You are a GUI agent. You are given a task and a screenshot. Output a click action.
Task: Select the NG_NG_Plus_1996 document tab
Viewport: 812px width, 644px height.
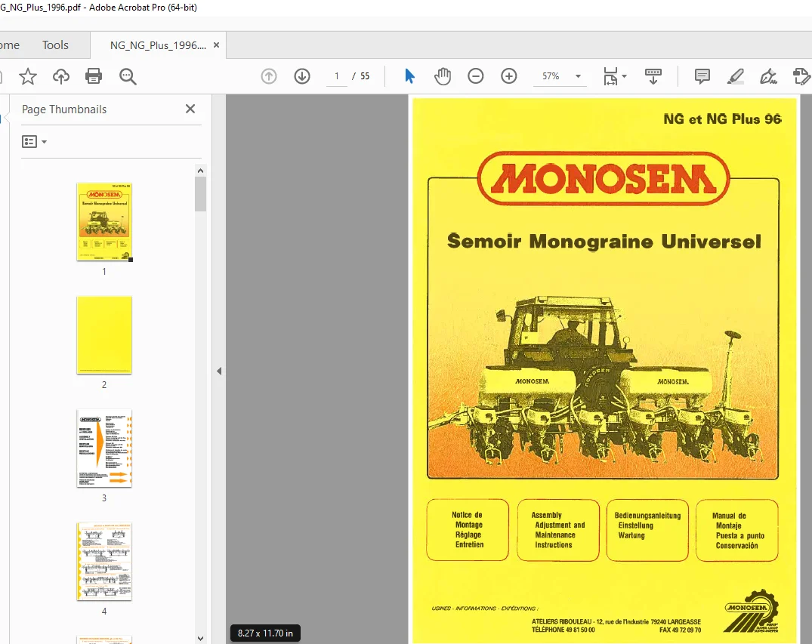pos(158,45)
